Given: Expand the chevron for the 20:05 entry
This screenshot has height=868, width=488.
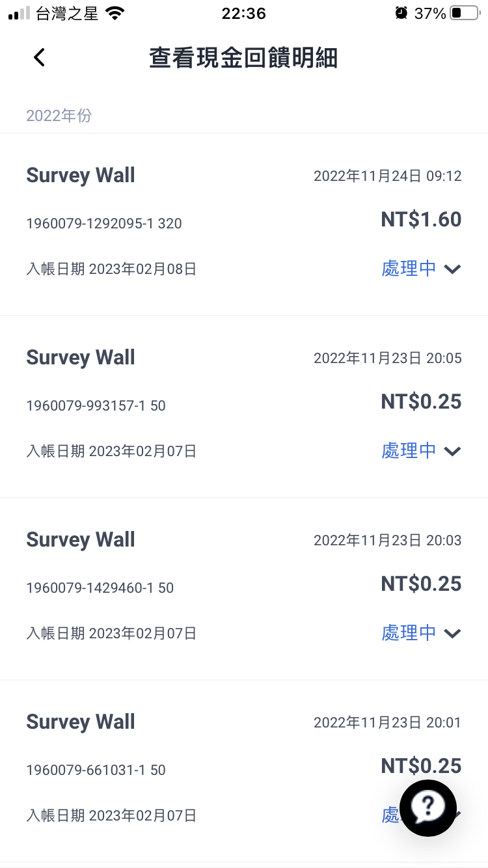Looking at the screenshot, I should (452, 451).
